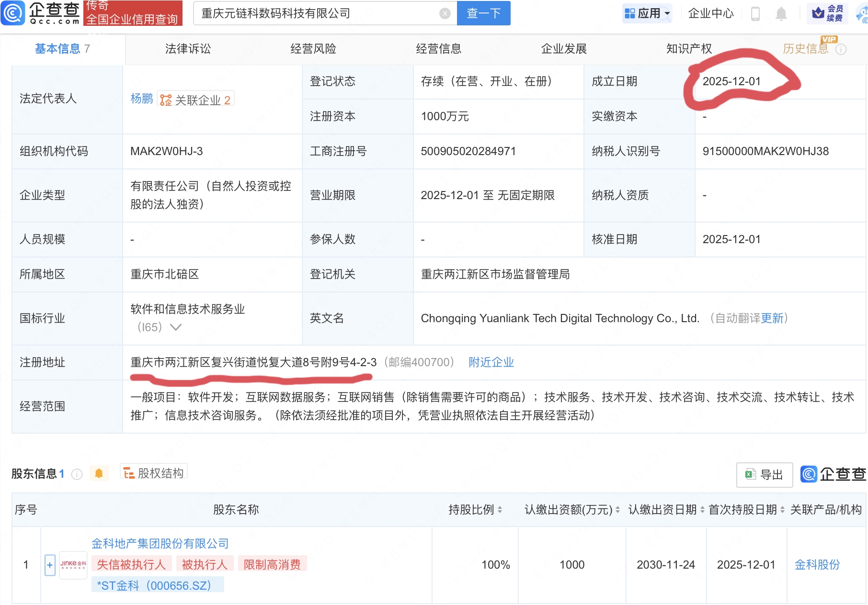Image resolution: width=868 pixels, height=605 pixels.
Task: Sort by 首次持股日期 column
Action: (x=783, y=510)
